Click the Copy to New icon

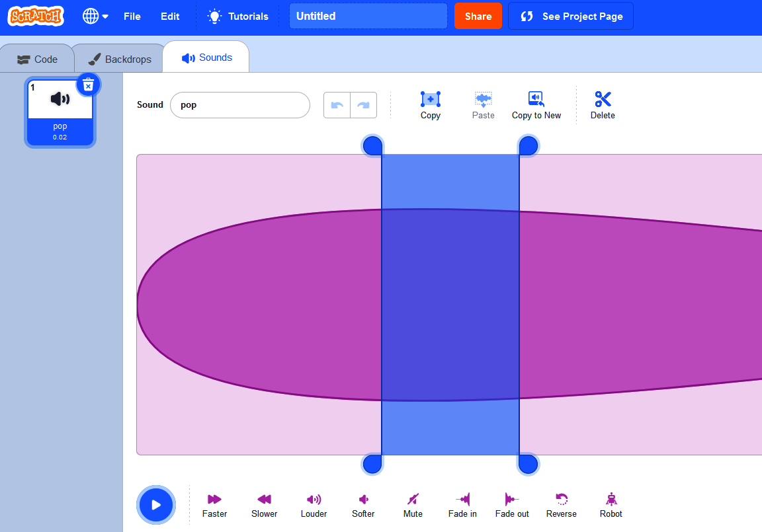tap(536, 104)
